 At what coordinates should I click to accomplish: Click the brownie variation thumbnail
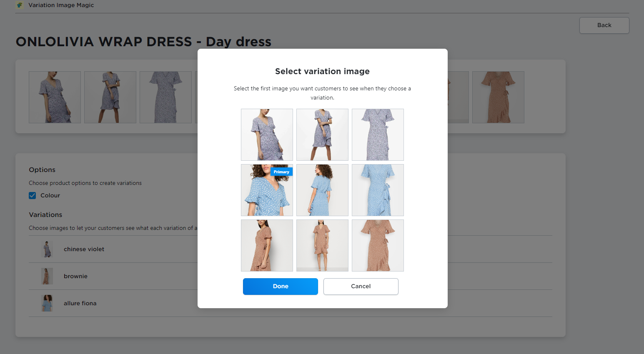tap(47, 276)
